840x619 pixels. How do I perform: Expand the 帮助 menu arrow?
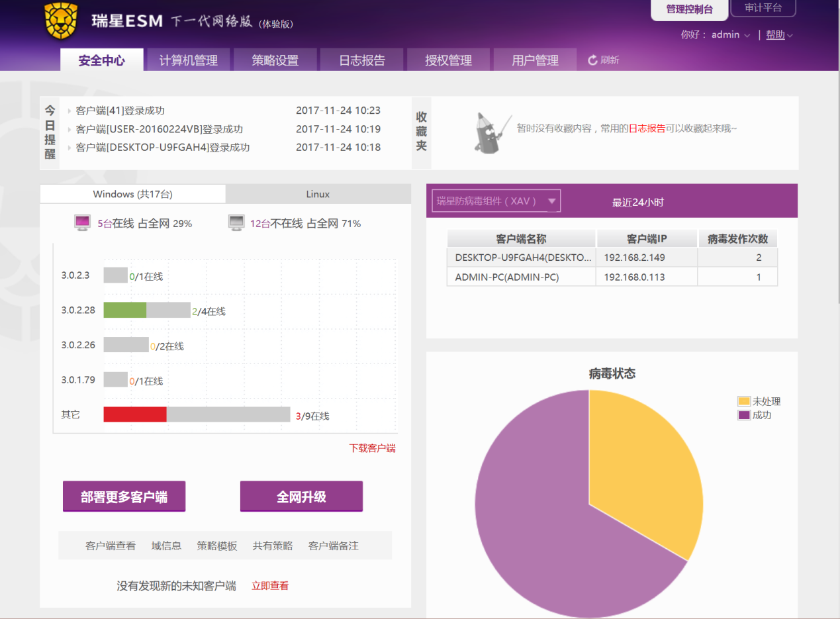click(x=790, y=36)
